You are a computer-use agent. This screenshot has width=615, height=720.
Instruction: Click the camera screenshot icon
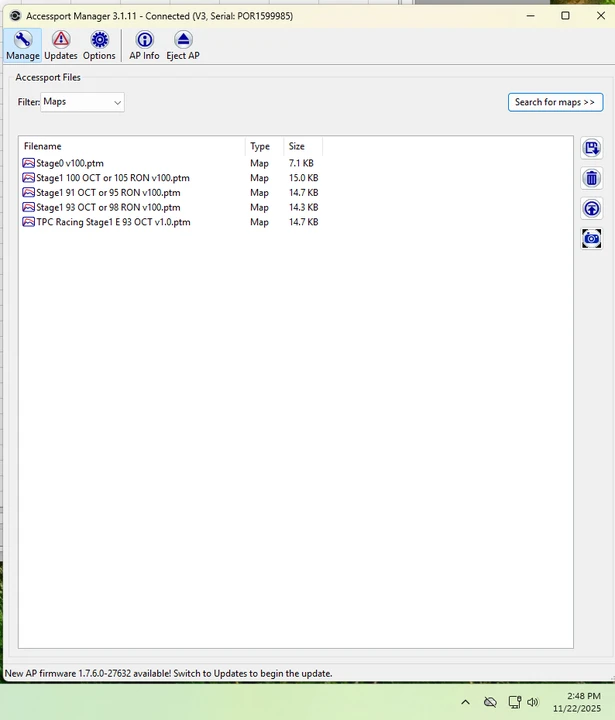coord(592,239)
